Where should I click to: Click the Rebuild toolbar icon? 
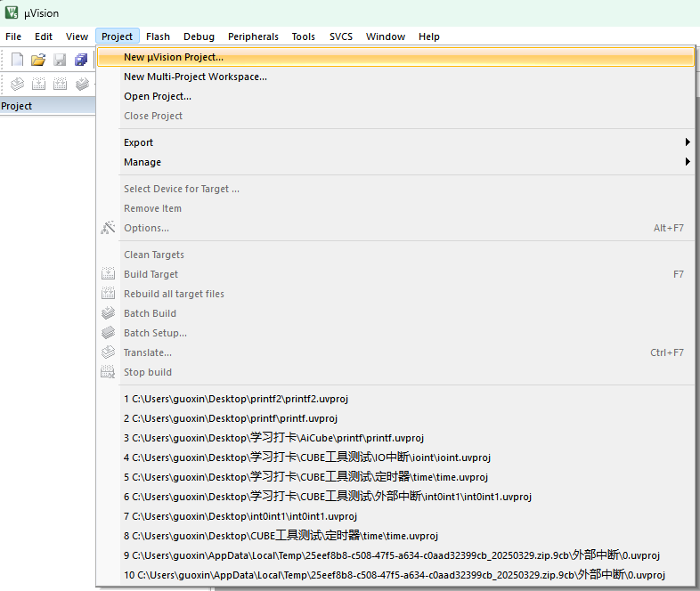pos(60,84)
